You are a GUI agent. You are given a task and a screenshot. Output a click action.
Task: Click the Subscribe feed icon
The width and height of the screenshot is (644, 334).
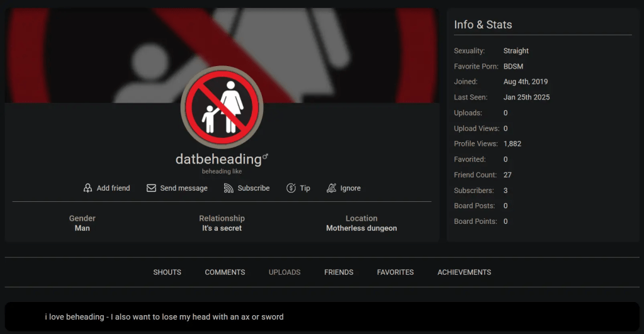(x=229, y=188)
